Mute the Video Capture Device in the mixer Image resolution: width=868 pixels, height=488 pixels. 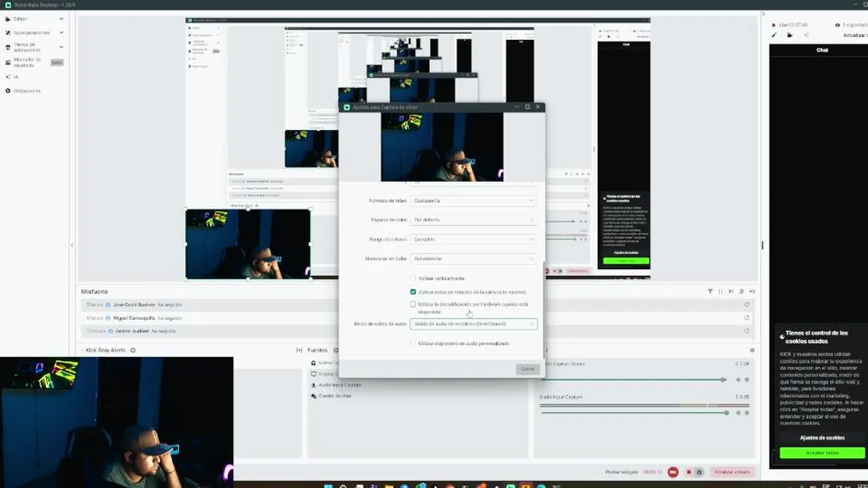[x=738, y=380]
